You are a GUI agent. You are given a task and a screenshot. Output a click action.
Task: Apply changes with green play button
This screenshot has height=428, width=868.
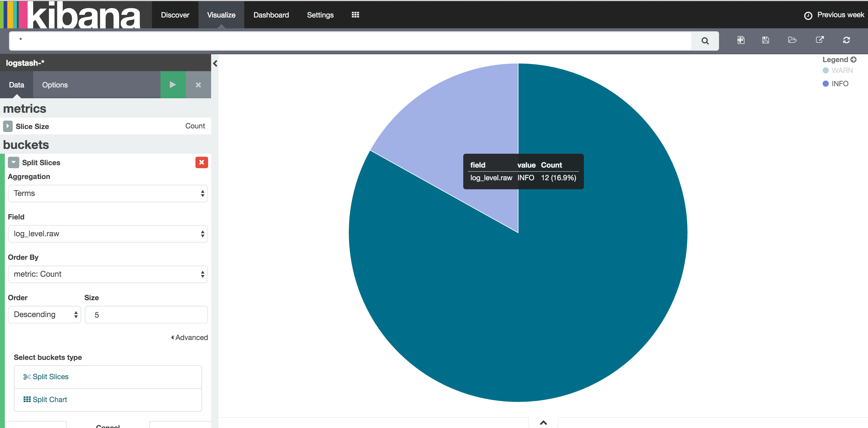(x=173, y=84)
